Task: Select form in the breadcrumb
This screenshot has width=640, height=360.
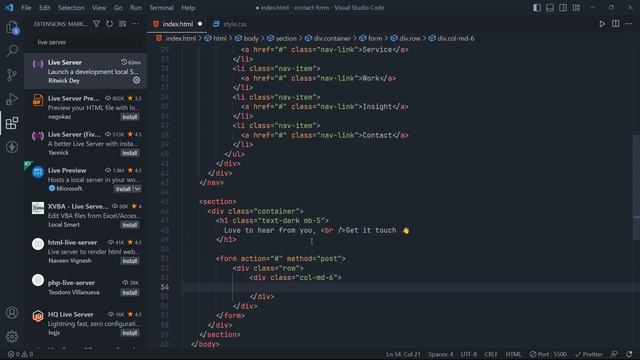Action: pyautogui.click(x=371, y=38)
